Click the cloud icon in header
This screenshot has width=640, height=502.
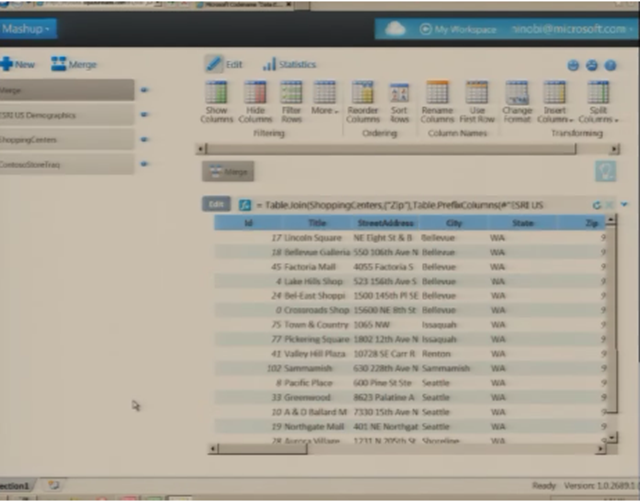click(x=395, y=29)
